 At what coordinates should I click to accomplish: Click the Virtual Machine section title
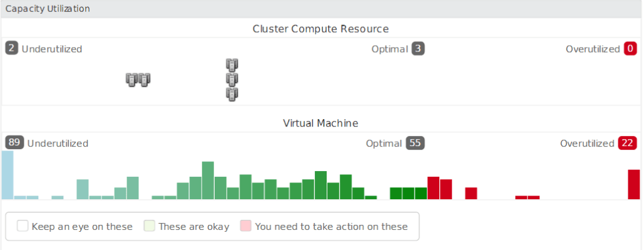[x=321, y=123]
